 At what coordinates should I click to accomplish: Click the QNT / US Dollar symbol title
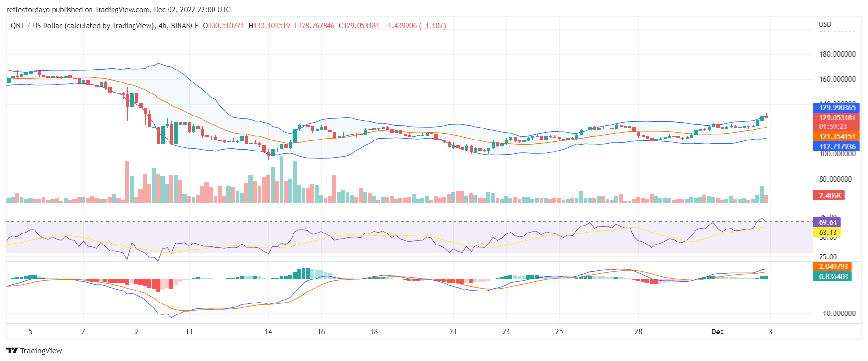[x=105, y=26]
